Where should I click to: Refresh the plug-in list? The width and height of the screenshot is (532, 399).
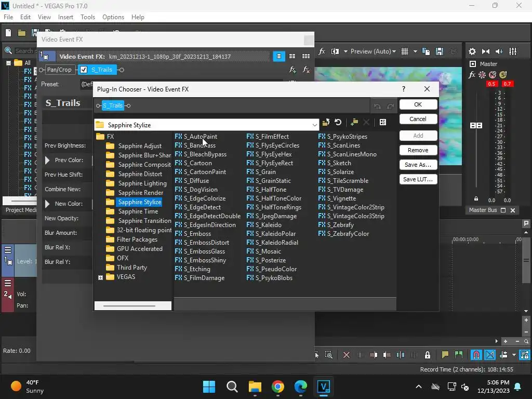click(338, 122)
